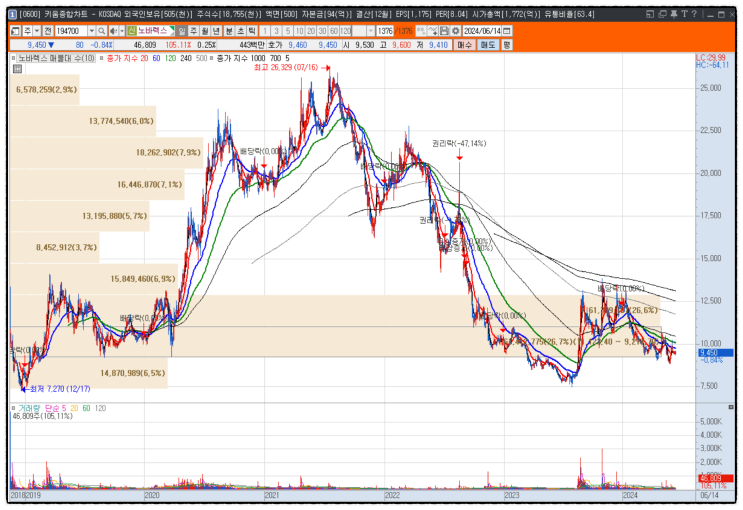Image resolution: width=743 pixels, height=510 pixels.
Task: Click the date field showing 2024/06/14
Action: [482, 31]
